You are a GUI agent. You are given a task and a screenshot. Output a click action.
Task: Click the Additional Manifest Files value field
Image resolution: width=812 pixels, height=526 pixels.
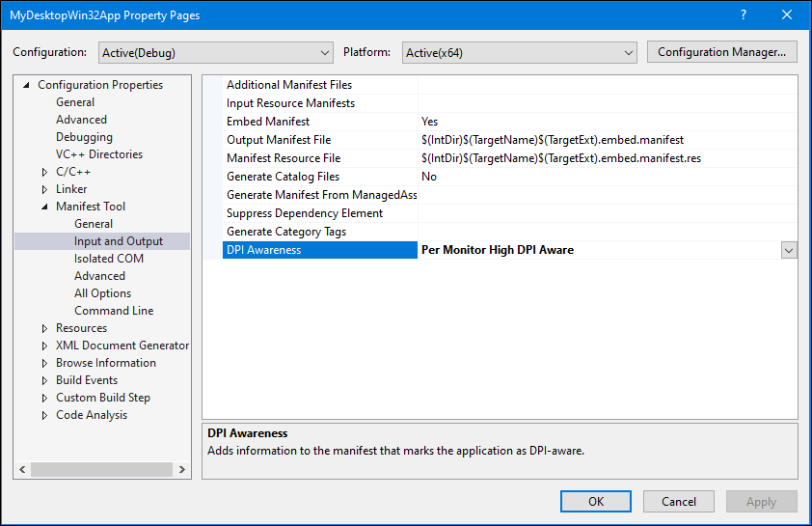pos(607,85)
